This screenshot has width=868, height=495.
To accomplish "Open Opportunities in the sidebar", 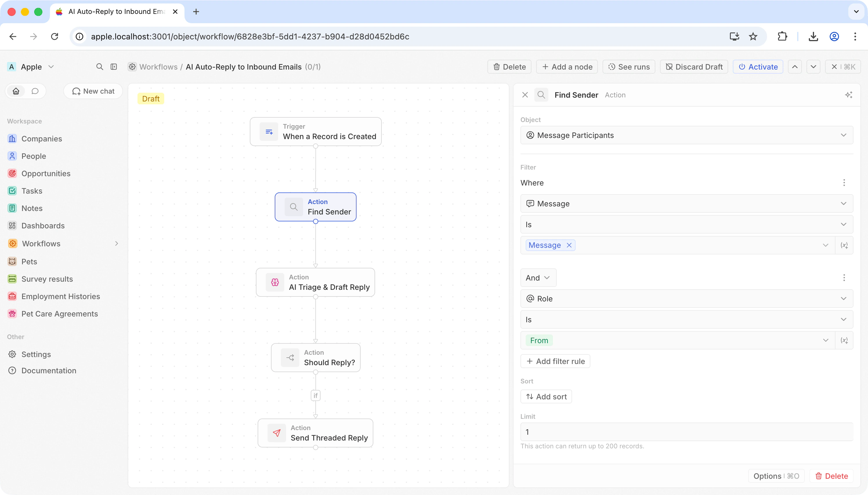I will [x=46, y=173].
